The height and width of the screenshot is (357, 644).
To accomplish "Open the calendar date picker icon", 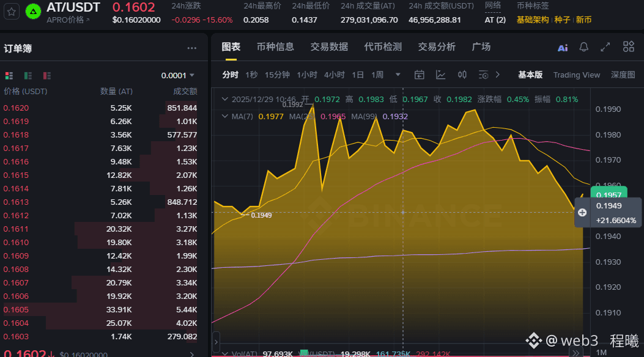I will coord(420,75).
